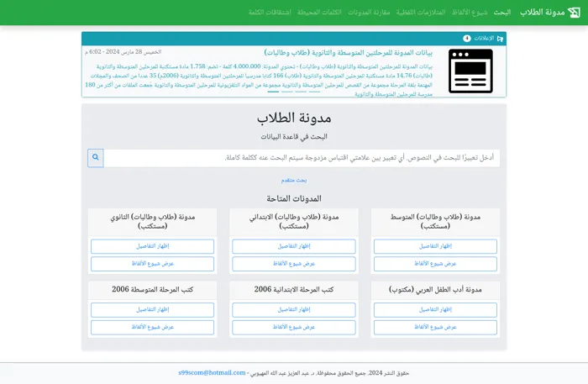Viewport: 588px width, 384px height.
Task: Show details for المتوسط (مستكتب) corpus
Action: pos(435,246)
